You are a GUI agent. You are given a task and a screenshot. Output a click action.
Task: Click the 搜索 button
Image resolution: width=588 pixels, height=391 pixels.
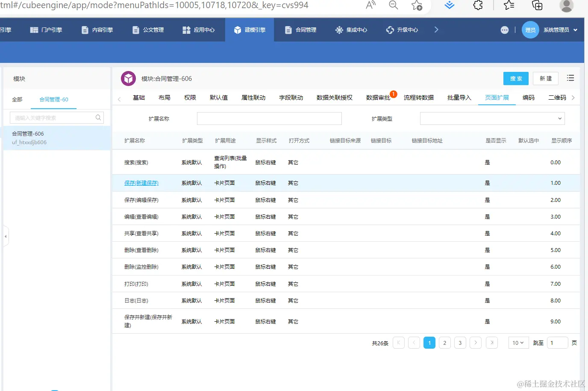pos(516,79)
